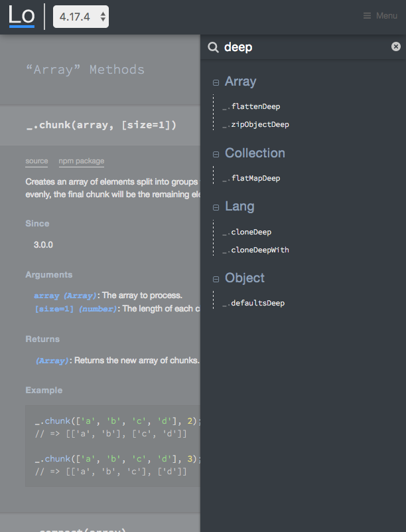This screenshot has width=406, height=532.
Task: Click the Lodash 'Lo' logo
Action: tap(22, 17)
